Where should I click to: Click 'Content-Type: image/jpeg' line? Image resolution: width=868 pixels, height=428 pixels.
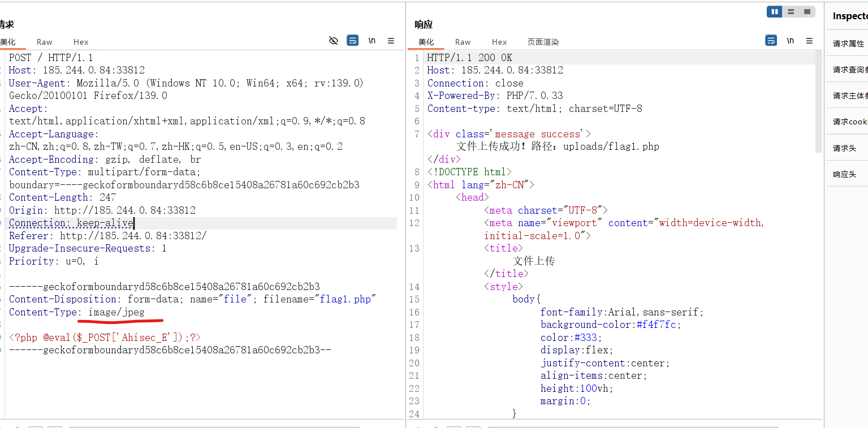77,312
